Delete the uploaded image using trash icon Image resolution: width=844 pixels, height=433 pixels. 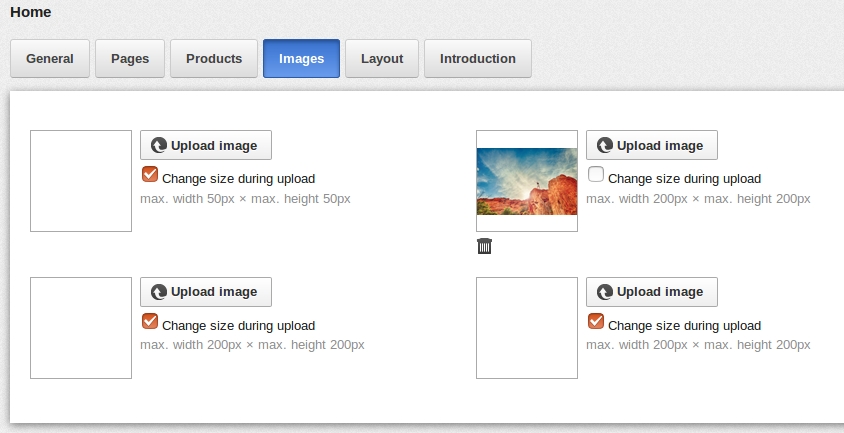pyautogui.click(x=484, y=246)
